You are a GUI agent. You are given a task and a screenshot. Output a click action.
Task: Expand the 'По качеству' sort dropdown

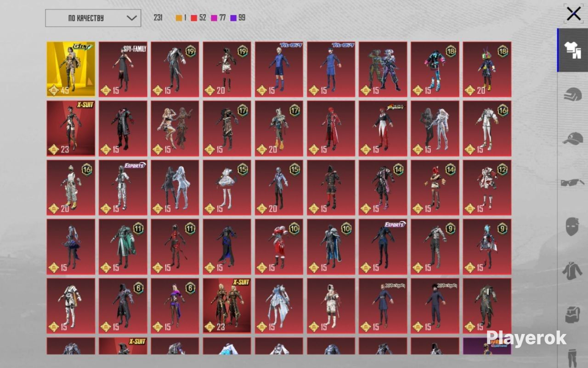click(93, 18)
